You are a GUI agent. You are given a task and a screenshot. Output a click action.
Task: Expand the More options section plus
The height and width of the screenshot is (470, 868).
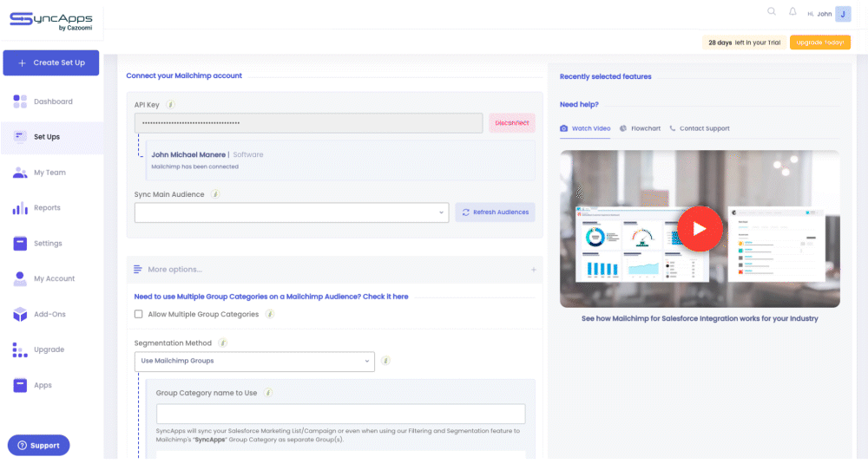[534, 270]
